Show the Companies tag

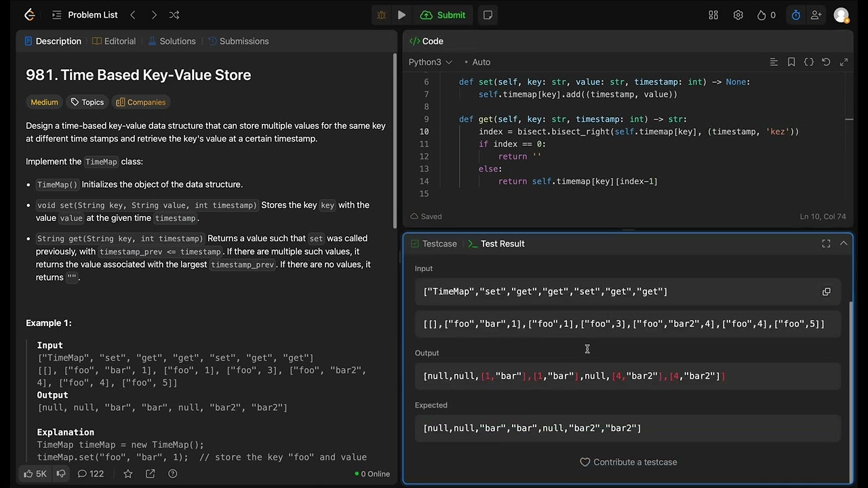point(141,102)
